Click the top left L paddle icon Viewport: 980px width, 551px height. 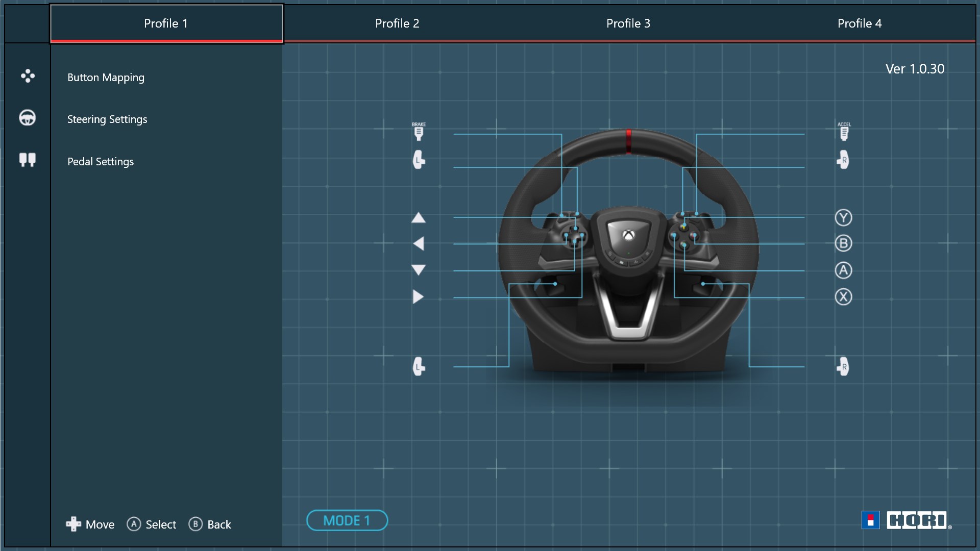coord(419,160)
